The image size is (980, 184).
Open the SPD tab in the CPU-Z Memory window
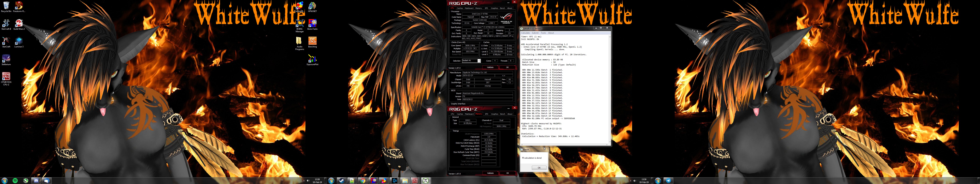click(486, 114)
